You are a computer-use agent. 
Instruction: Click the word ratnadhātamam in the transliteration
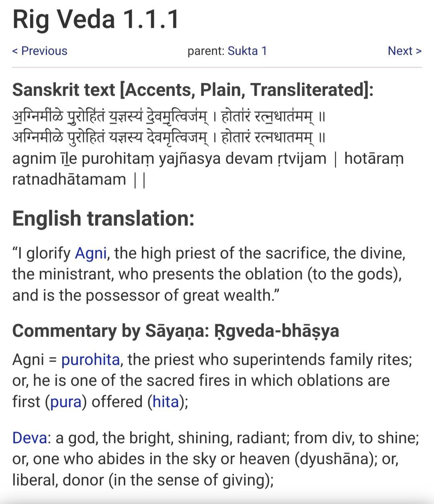69,179
